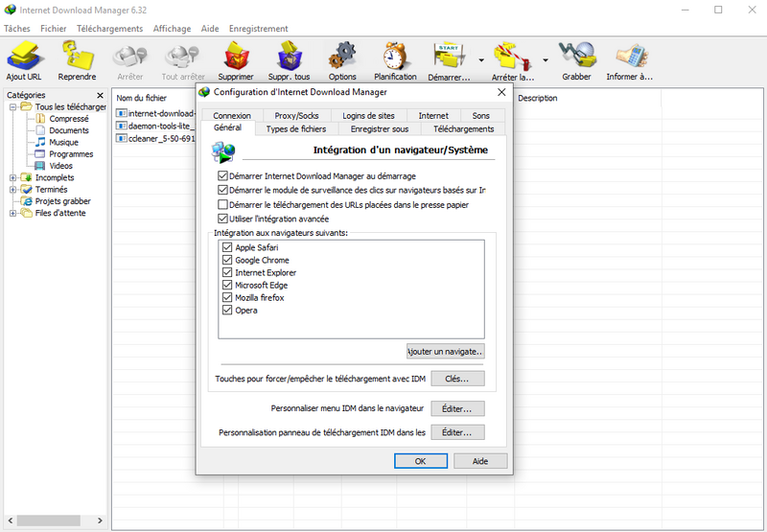Uncheck Google Chrome integration
Viewport: 767px width, 532px height.
(x=227, y=260)
